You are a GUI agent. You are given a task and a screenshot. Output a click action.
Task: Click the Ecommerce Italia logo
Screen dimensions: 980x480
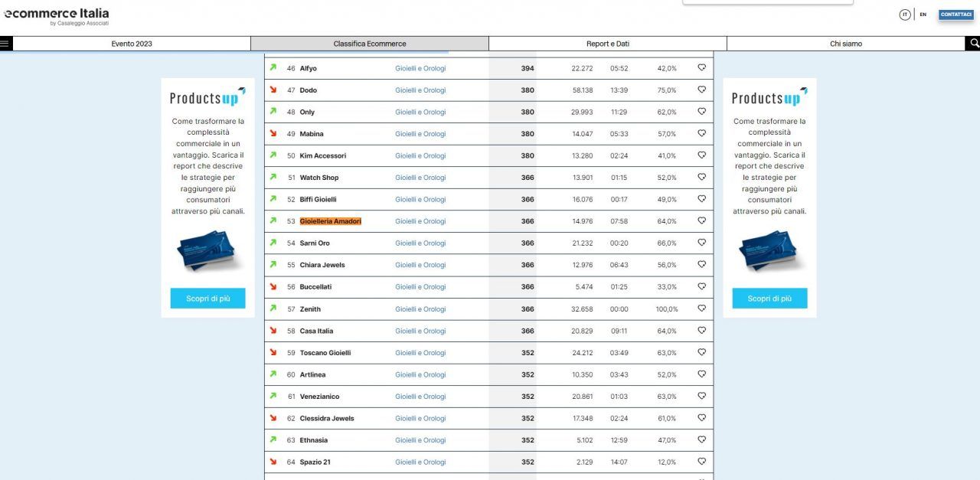(57, 16)
